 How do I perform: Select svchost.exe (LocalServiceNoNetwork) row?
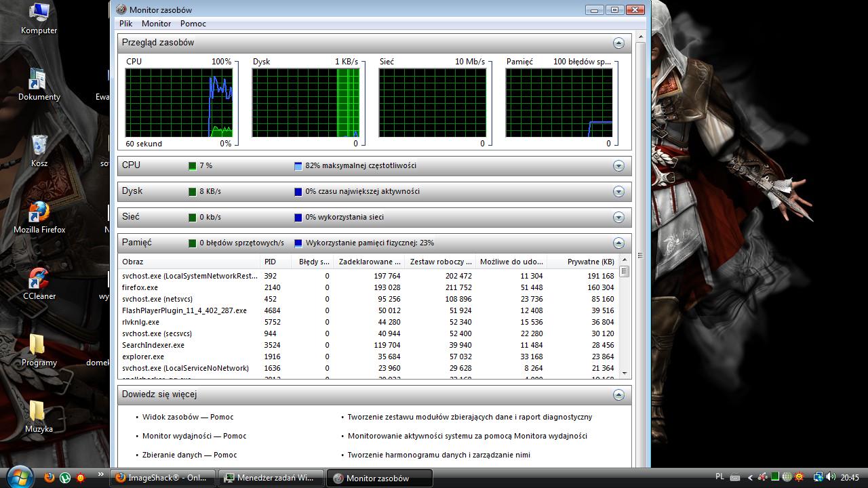[x=368, y=368]
